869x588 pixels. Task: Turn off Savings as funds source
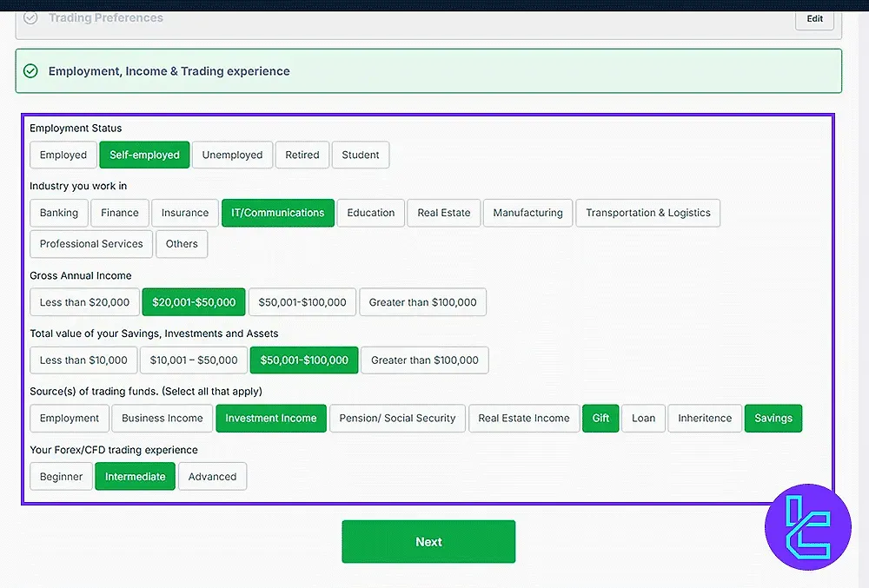[773, 419]
